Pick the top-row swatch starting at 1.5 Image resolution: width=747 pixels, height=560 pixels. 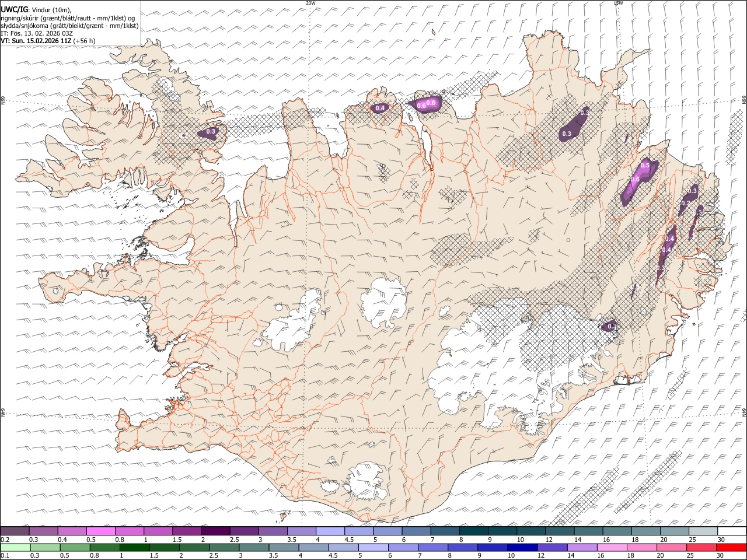coord(187,531)
